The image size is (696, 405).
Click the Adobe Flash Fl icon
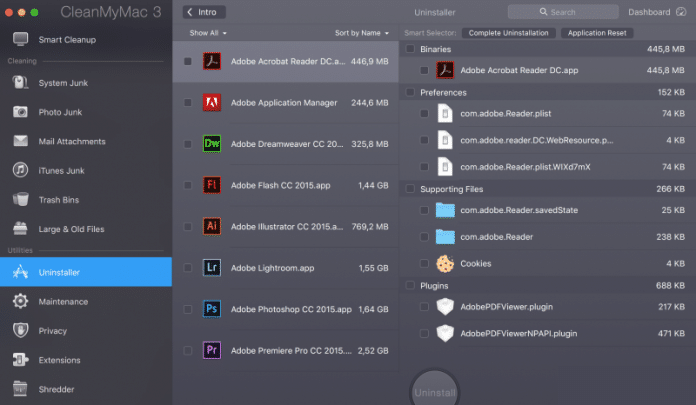(x=212, y=185)
